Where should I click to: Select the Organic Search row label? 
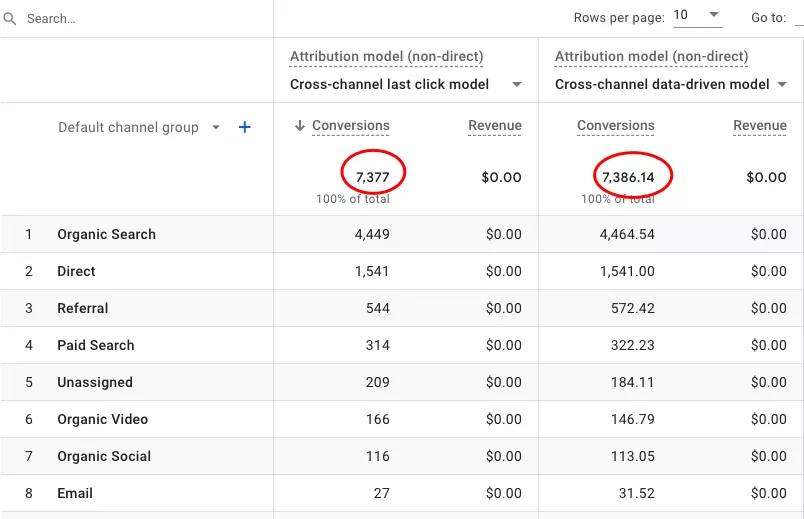point(107,234)
